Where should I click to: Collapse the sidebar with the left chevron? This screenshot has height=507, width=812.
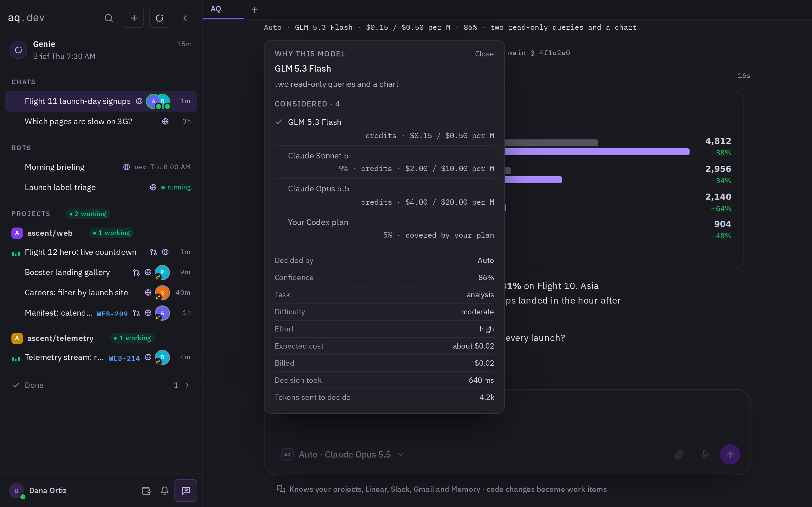point(185,18)
